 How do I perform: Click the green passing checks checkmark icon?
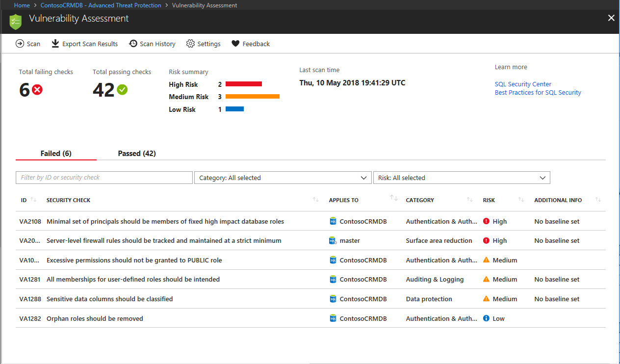tap(122, 90)
